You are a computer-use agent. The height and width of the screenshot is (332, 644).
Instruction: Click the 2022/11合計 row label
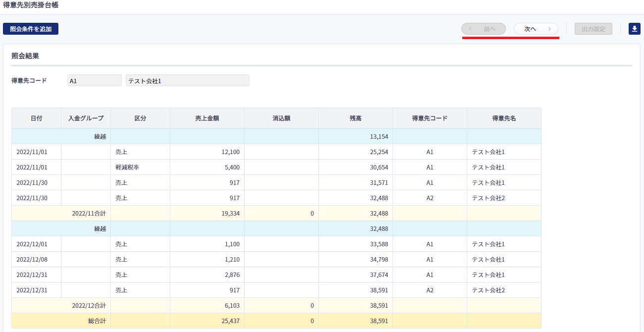(89, 214)
